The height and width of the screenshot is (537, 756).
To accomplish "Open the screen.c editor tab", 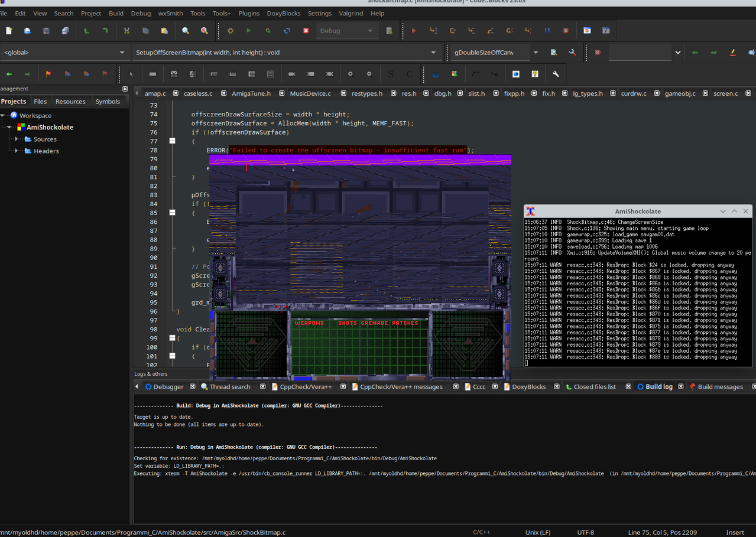I will (x=725, y=93).
